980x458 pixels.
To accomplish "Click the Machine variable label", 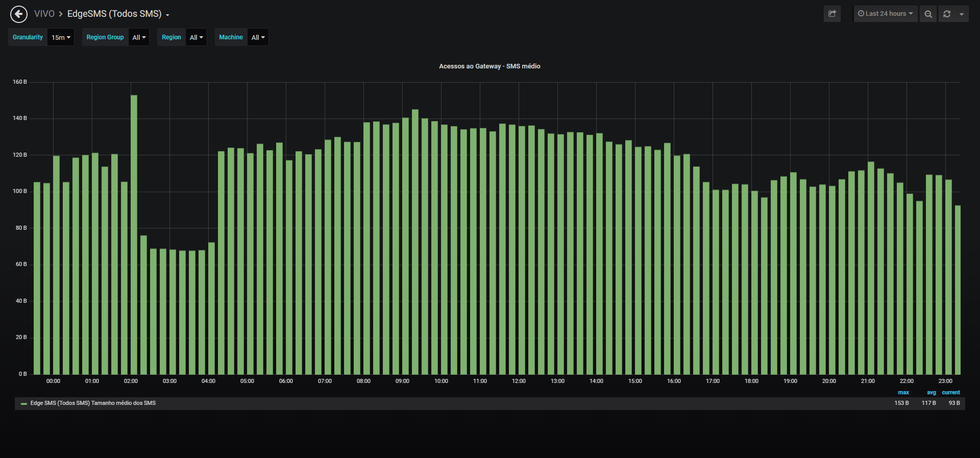I will (231, 37).
